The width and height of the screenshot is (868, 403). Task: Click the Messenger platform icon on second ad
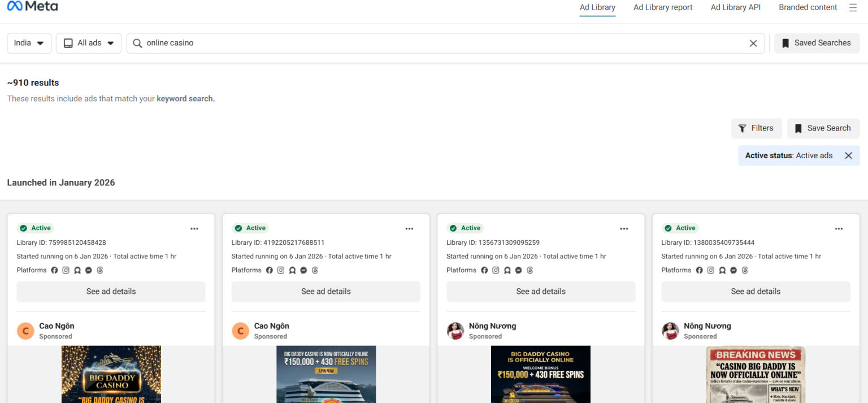click(x=303, y=270)
